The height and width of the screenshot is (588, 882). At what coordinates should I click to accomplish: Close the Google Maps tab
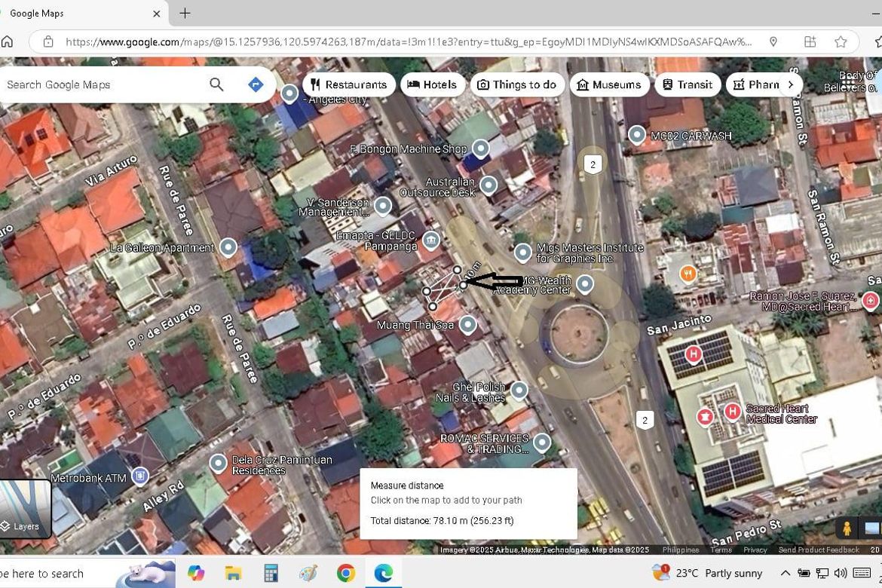pyautogui.click(x=157, y=14)
